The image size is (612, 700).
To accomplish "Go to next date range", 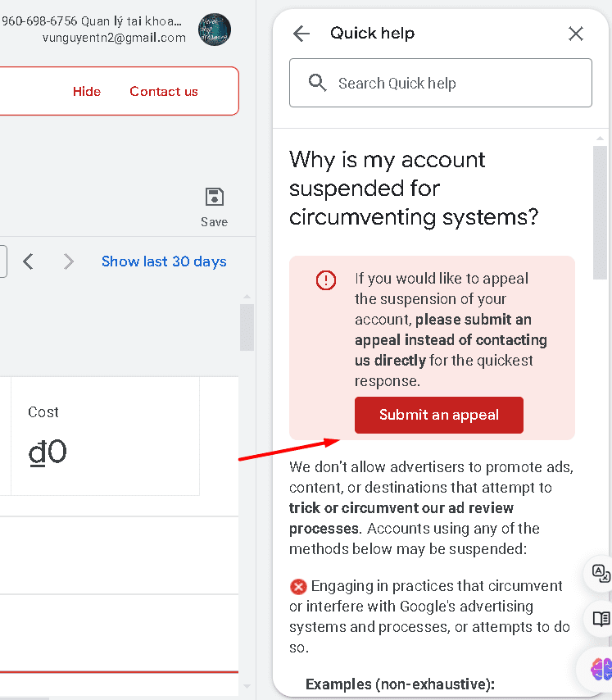I will click(x=68, y=261).
